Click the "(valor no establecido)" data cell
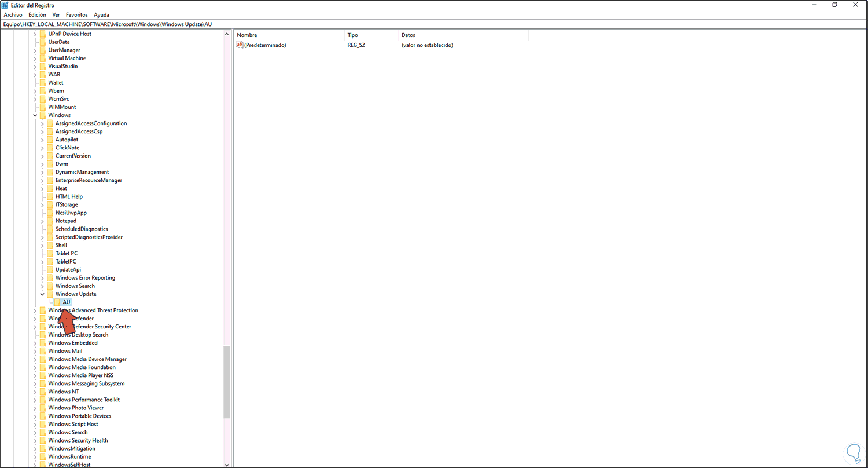 coord(427,45)
